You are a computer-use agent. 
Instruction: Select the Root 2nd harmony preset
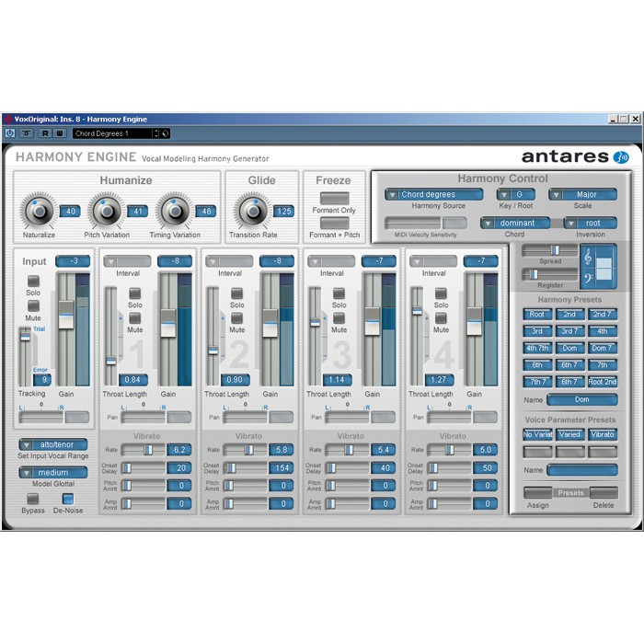pos(603,382)
